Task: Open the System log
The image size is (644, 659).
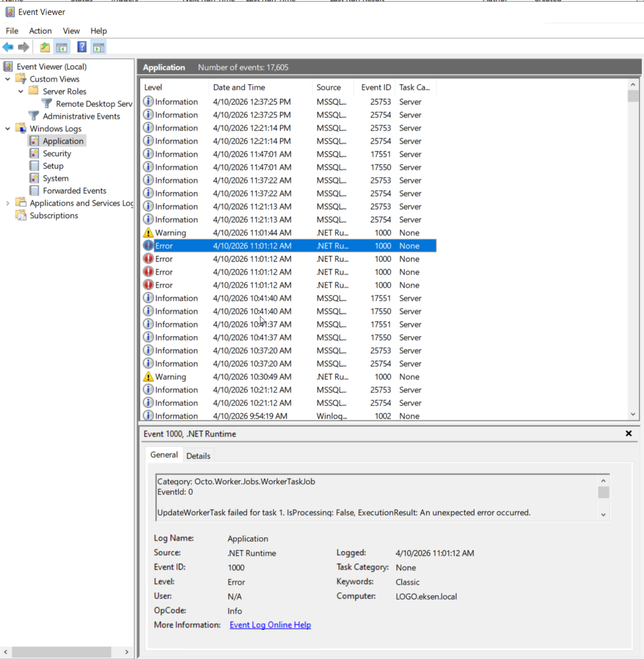Action: [x=56, y=178]
